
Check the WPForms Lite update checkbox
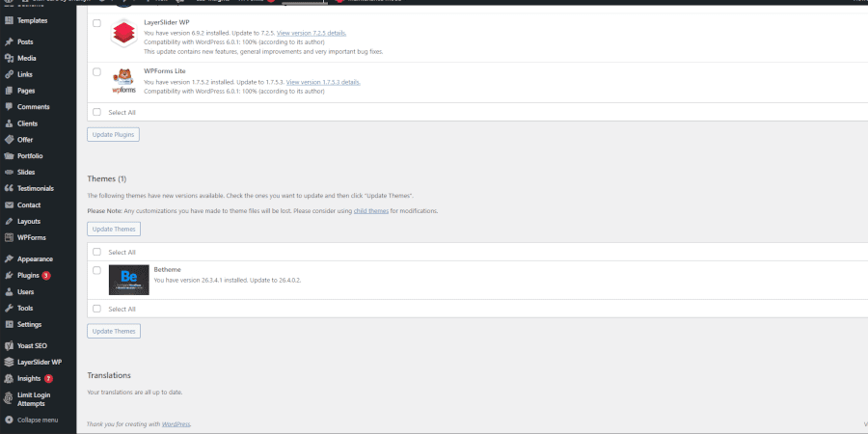point(96,72)
